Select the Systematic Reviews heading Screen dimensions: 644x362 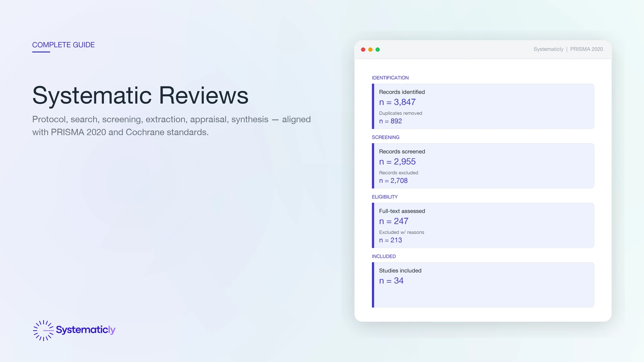pyautogui.click(x=140, y=95)
